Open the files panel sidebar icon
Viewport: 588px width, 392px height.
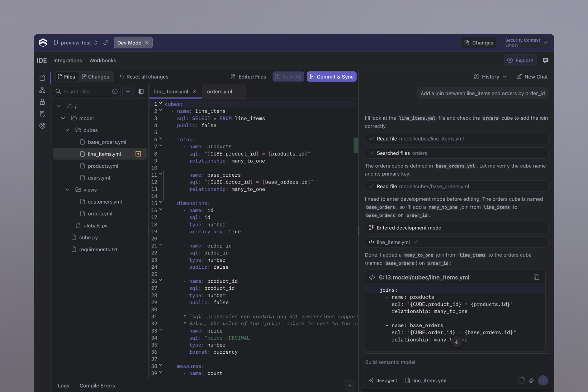(x=42, y=78)
